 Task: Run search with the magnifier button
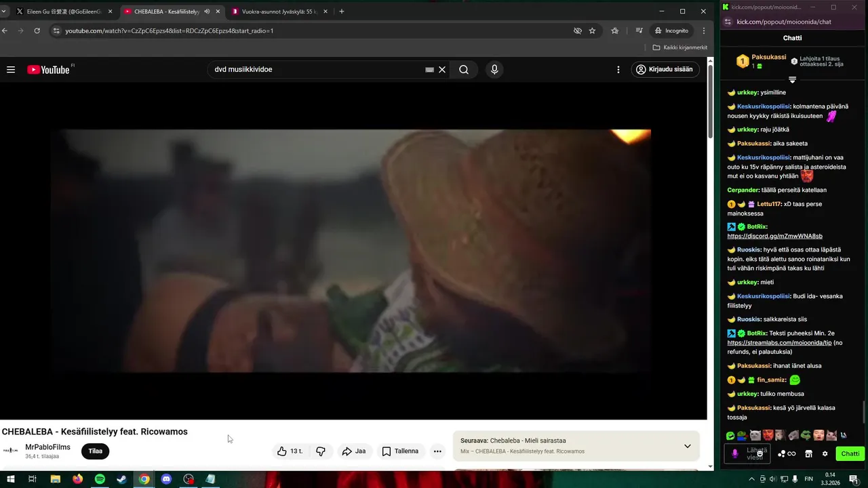pos(464,69)
